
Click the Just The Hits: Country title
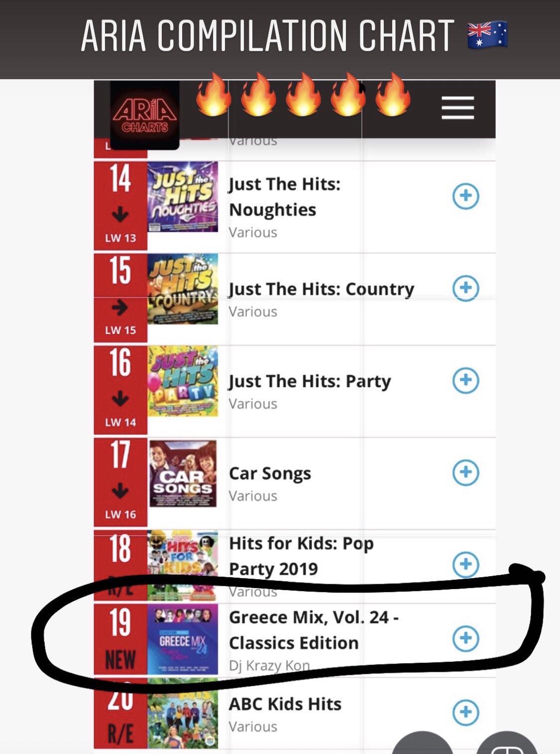tap(321, 289)
